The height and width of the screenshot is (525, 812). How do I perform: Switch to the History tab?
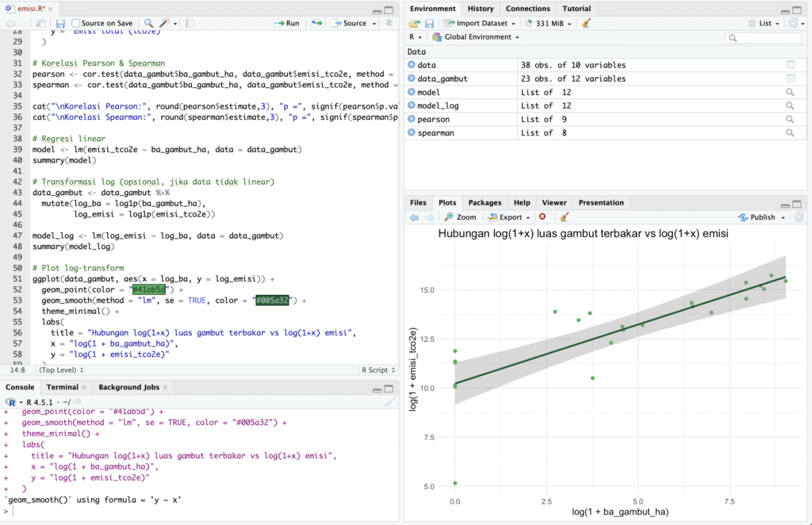[481, 9]
